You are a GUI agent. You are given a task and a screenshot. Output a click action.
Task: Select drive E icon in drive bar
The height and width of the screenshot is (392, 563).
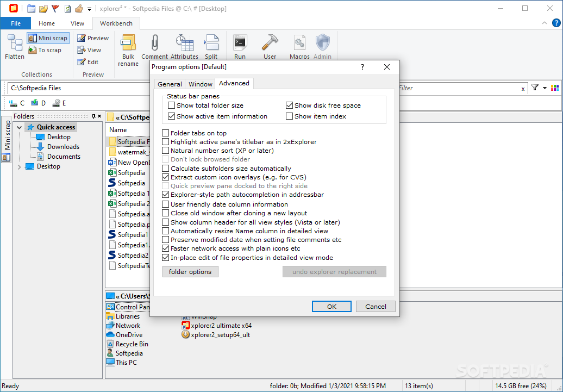(x=56, y=103)
